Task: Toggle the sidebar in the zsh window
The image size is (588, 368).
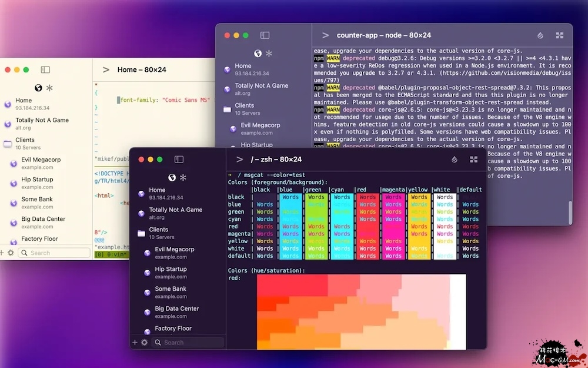Action: pyautogui.click(x=179, y=160)
